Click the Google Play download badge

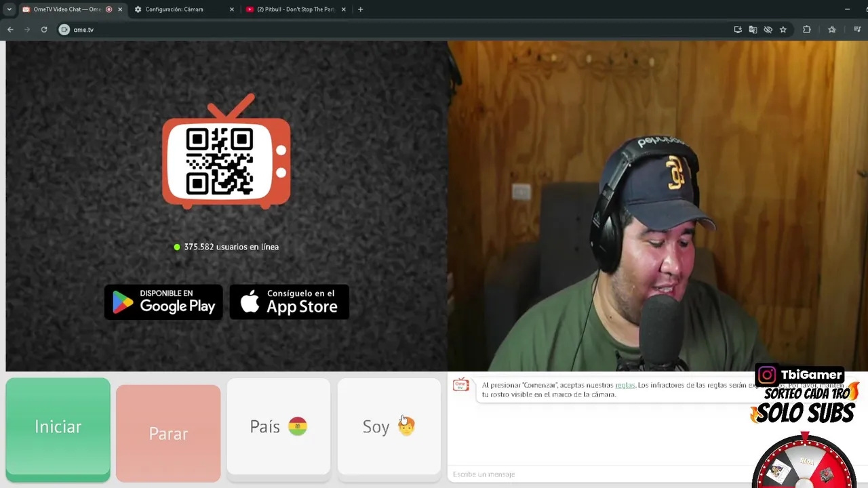[163, 302]
